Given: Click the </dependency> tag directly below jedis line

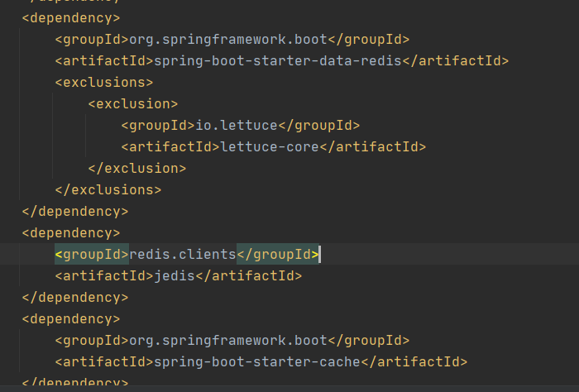Looking at the screenshot, I should tap(75, 298).
